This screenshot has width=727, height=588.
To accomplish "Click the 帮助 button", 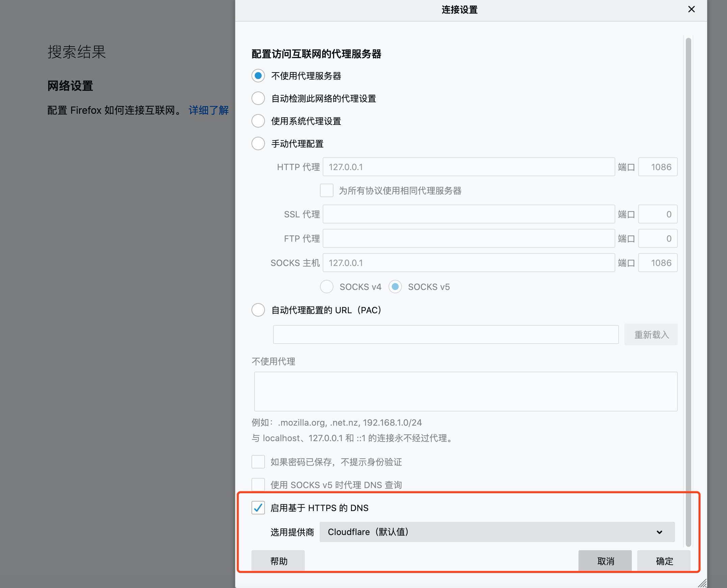I will 278,561.
